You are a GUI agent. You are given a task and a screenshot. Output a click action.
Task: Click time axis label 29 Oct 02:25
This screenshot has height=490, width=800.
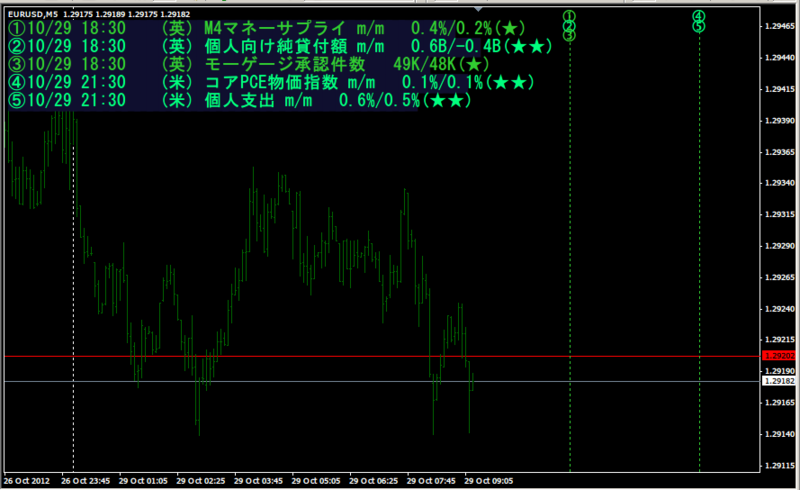coord(201,481)
